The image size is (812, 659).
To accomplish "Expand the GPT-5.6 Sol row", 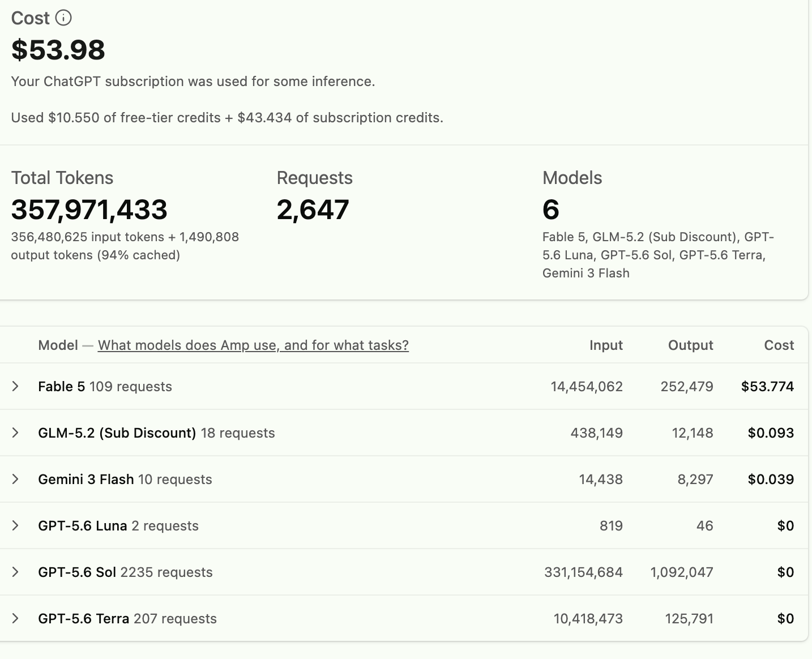I will pos(15,572).
